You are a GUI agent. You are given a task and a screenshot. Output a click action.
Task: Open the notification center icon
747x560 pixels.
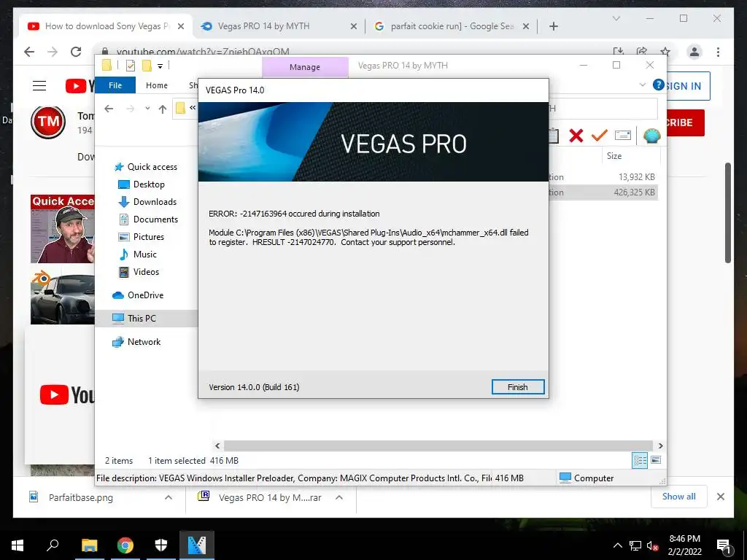[723, 547]
